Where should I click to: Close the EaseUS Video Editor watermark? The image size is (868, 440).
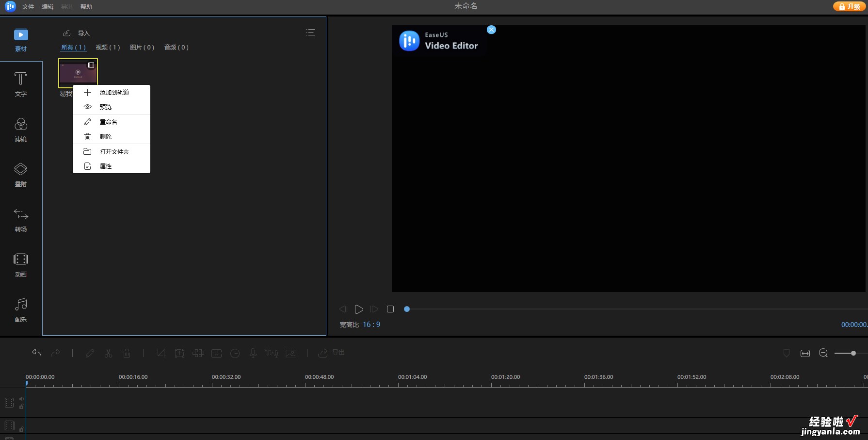491,30
